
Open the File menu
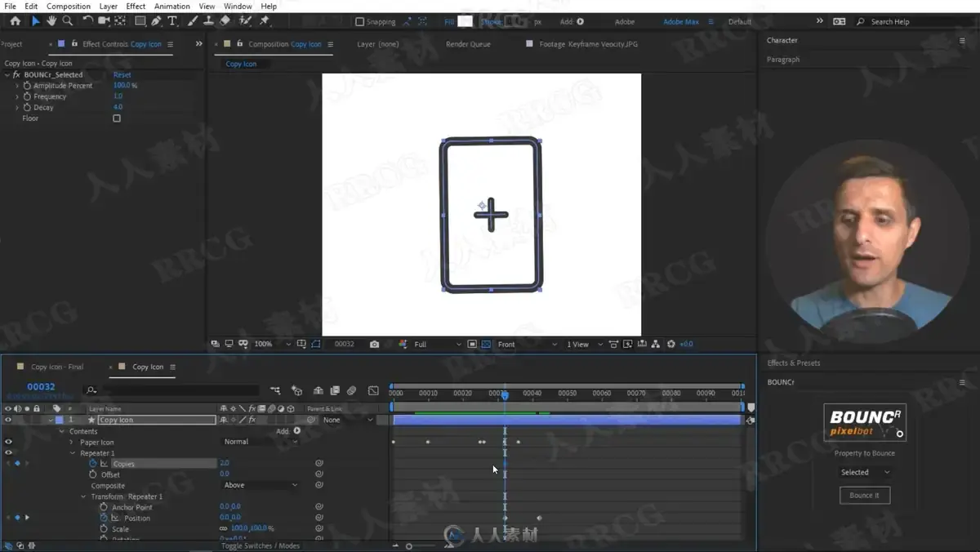point(10,6)
